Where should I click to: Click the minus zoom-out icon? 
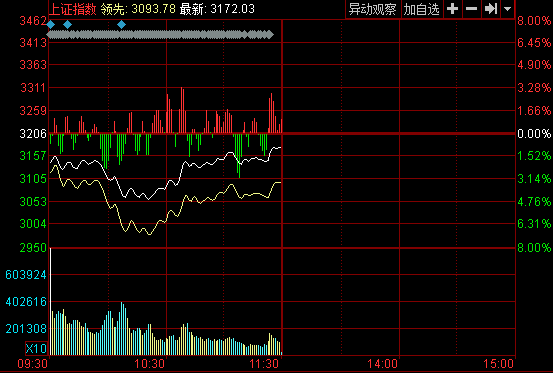(472, 9)
